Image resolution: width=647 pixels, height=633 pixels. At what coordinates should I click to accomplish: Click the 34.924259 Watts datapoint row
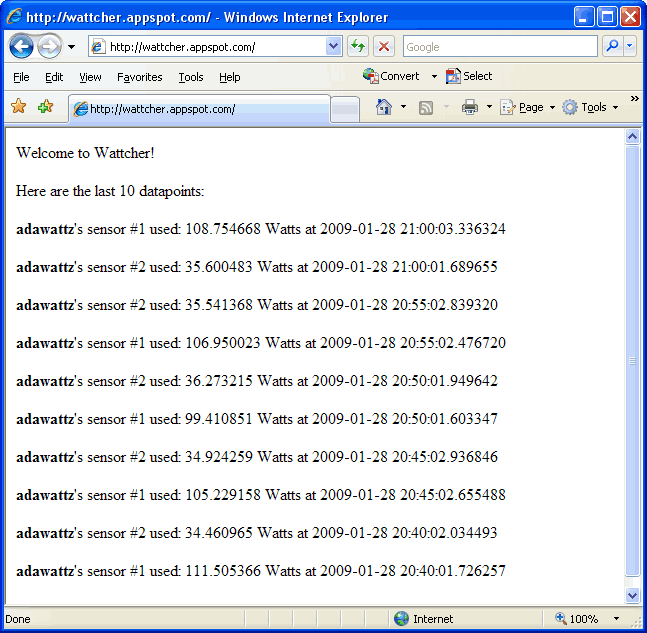257,457
